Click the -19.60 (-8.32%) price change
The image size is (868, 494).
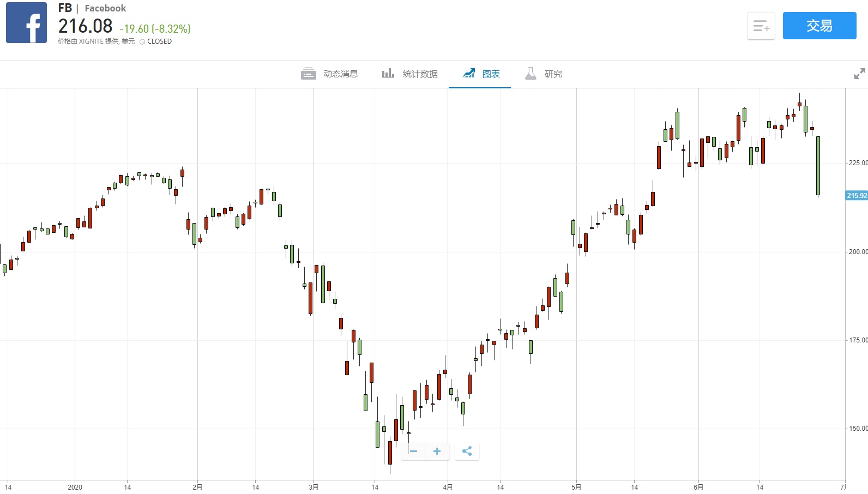click(x=155, y=29)
